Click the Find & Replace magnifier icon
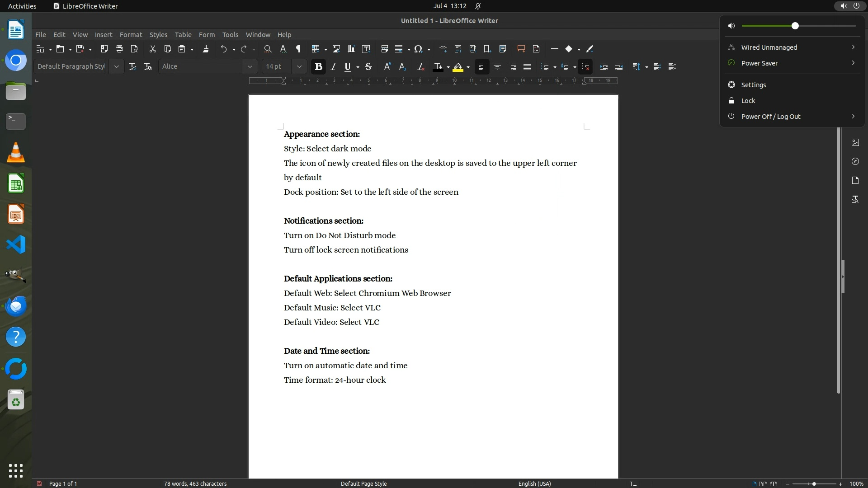This screenshot has height=488, width=868. (x=268, y=49)
